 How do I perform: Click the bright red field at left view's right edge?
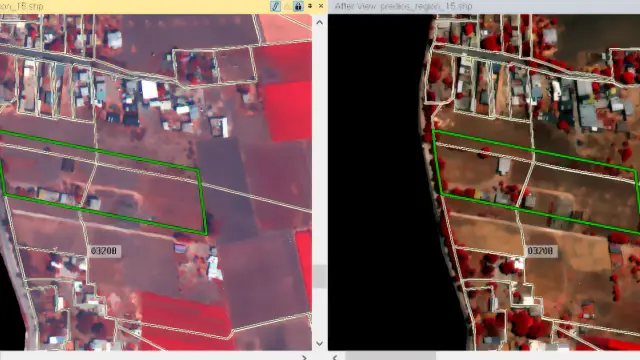pyautogui.click(x=288, y=110)
